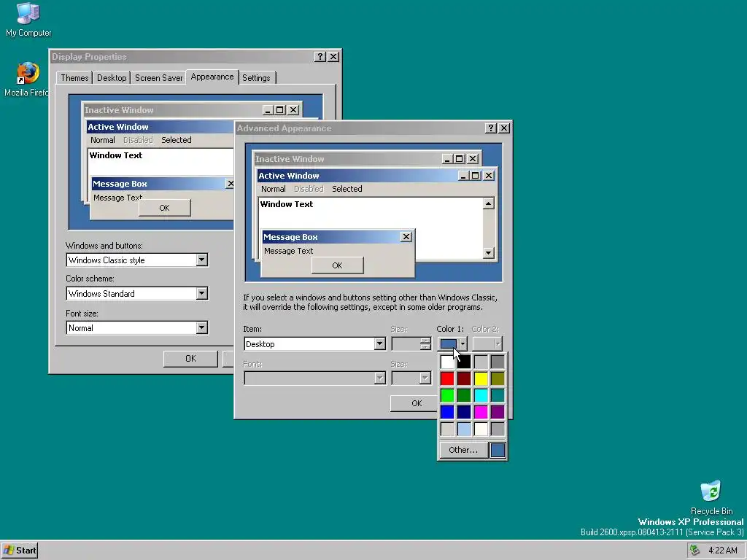Open the Start menu
This screenshot has width=747, height=560.
click(20, 551)
